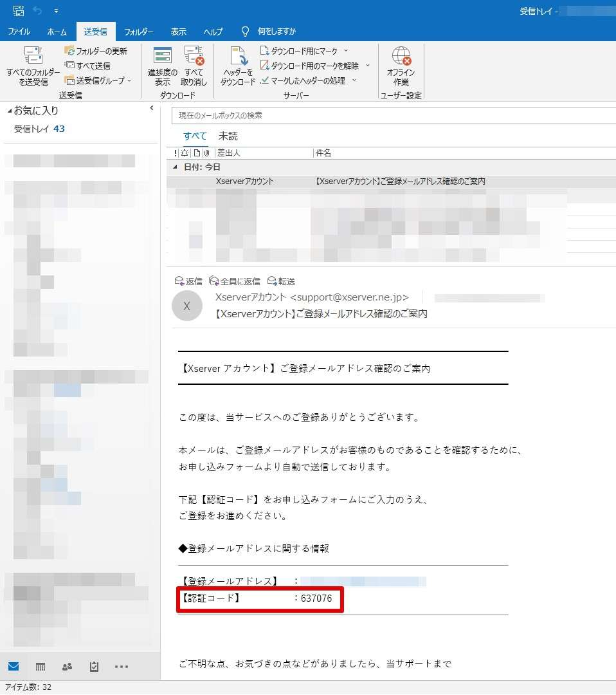616x695 pixels.
Task: Click the Undo arrow in Quick Access toolbar
Action: click(37, 10)
